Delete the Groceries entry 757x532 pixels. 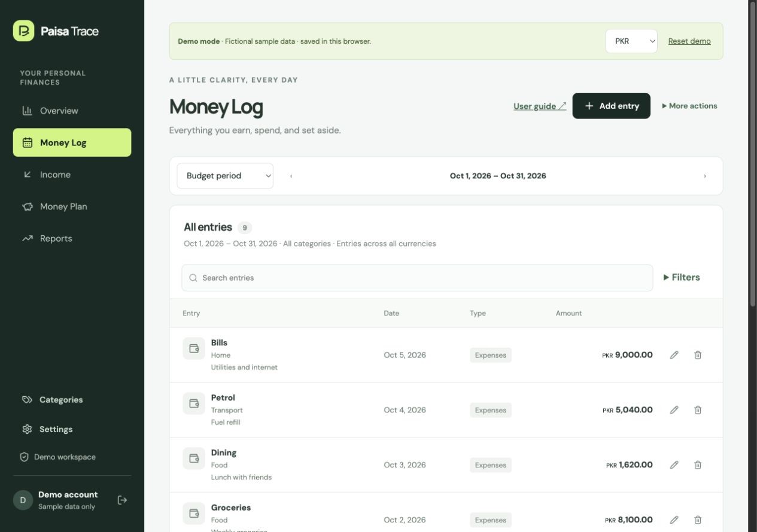tap(698, 520)
